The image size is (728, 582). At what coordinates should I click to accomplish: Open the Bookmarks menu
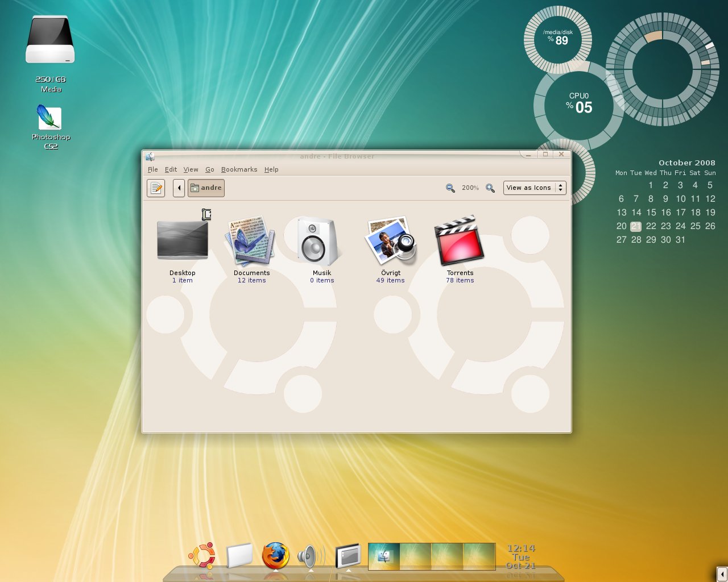(x=239, y=169)
